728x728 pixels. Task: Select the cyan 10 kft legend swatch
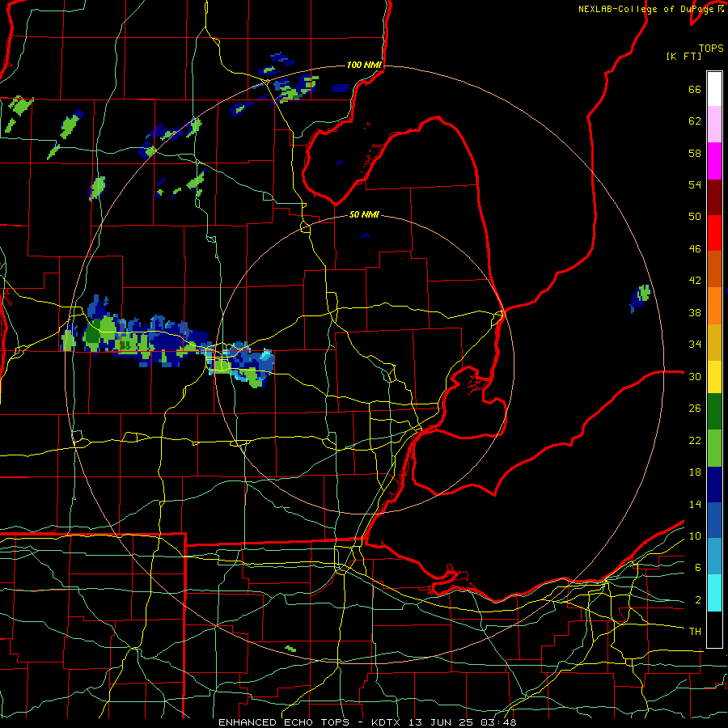pos(714,593)
